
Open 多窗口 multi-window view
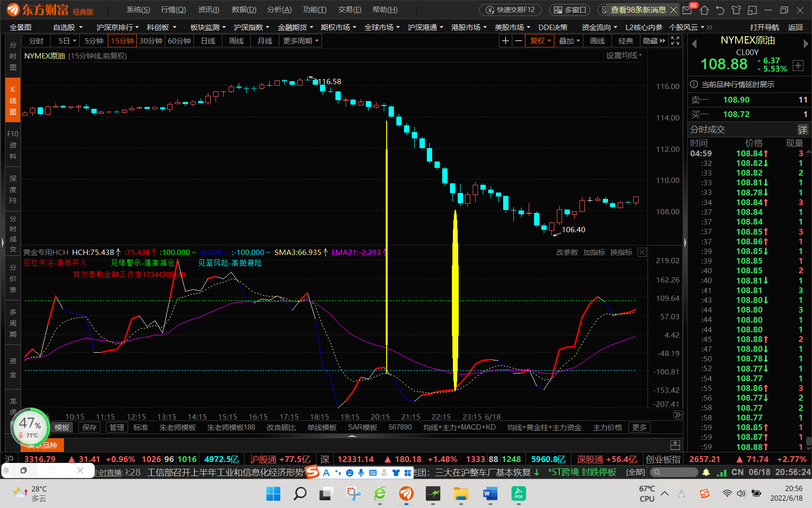(x=569, y=10)
